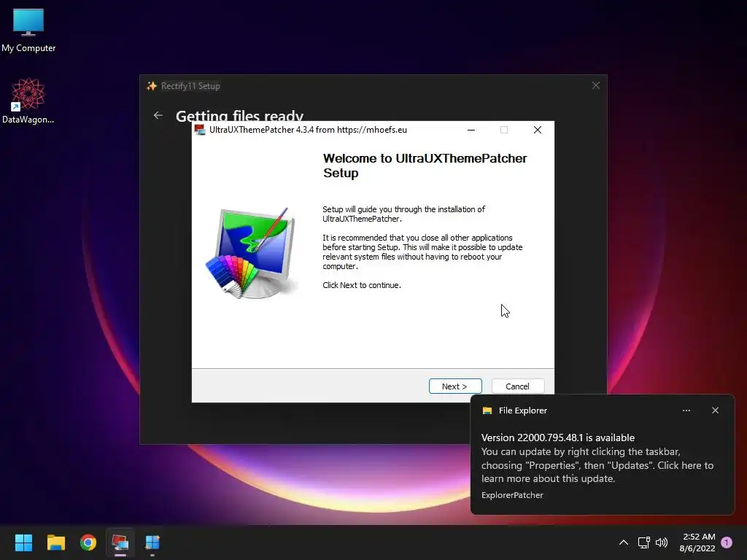Launch Google Chrome from the taskbar

point(88,542)
